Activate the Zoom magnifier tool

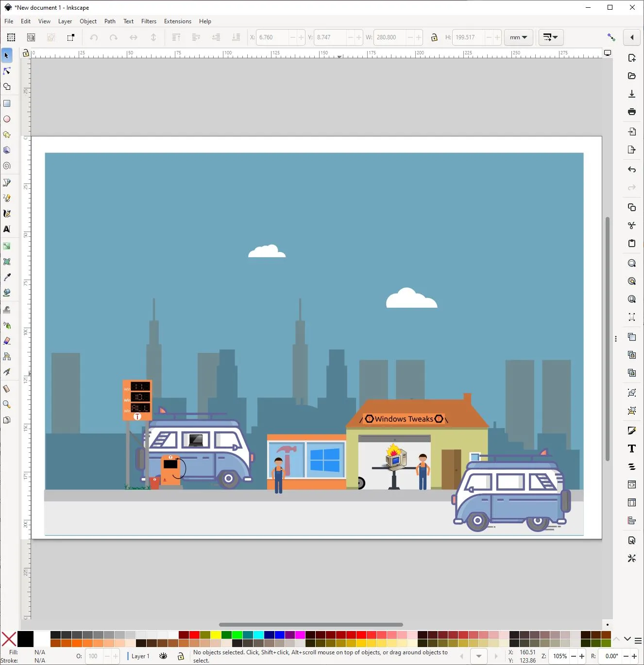[x=7, y=404]
